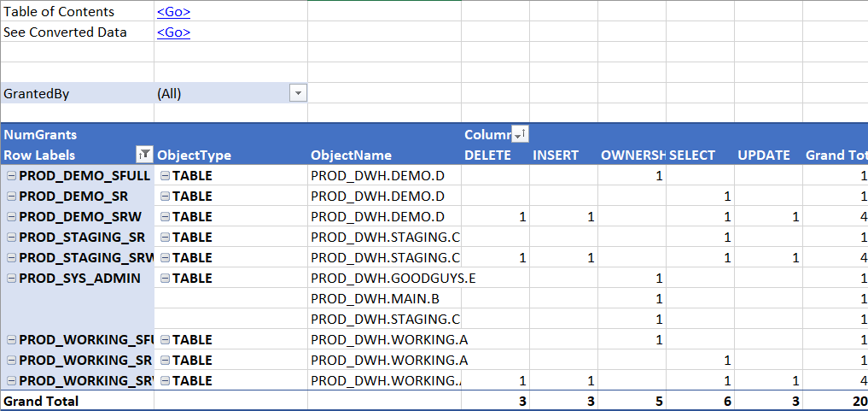The width and height of the screenshot is (868, 411).
Task: Select the Grand Total row label
Action: 41,402
